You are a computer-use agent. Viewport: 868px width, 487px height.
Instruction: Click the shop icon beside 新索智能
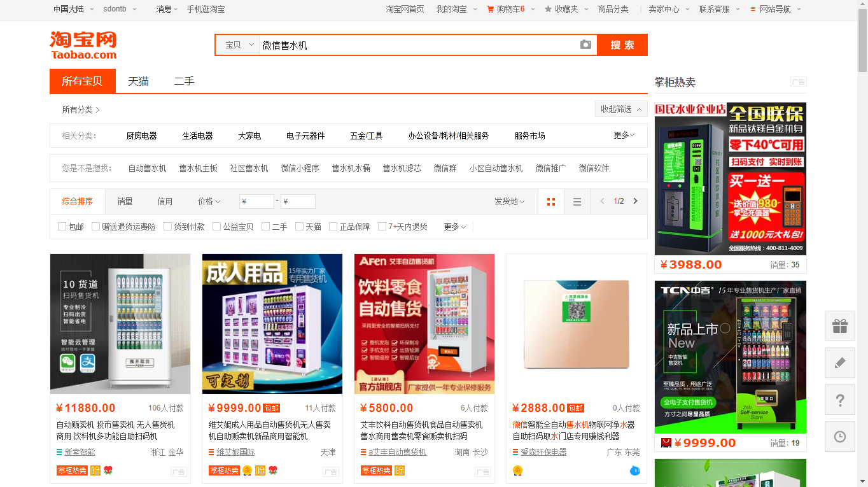59,452
